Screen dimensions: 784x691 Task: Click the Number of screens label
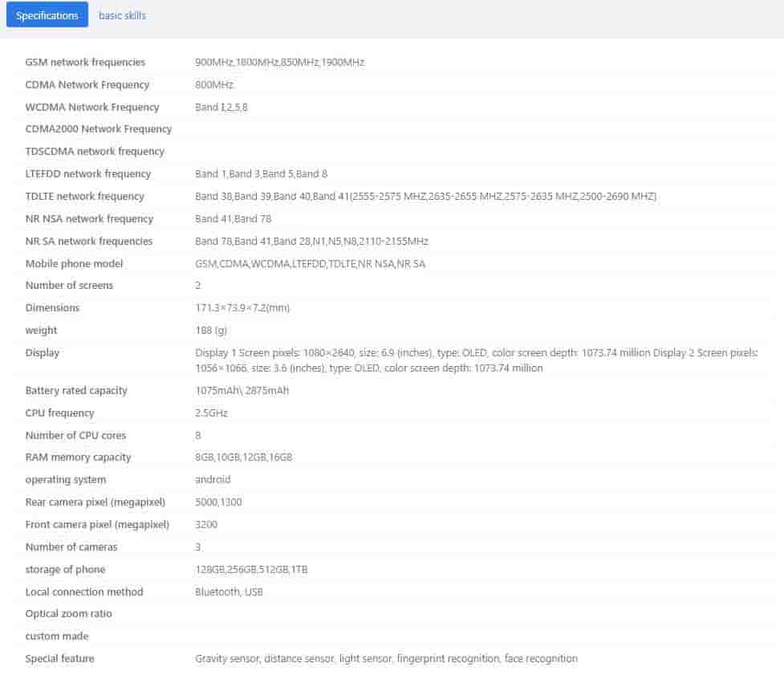click(69, 285)
